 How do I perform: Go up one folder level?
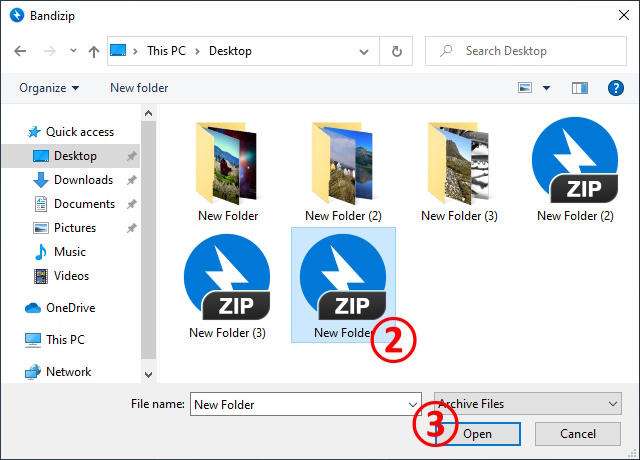point(93,51)
